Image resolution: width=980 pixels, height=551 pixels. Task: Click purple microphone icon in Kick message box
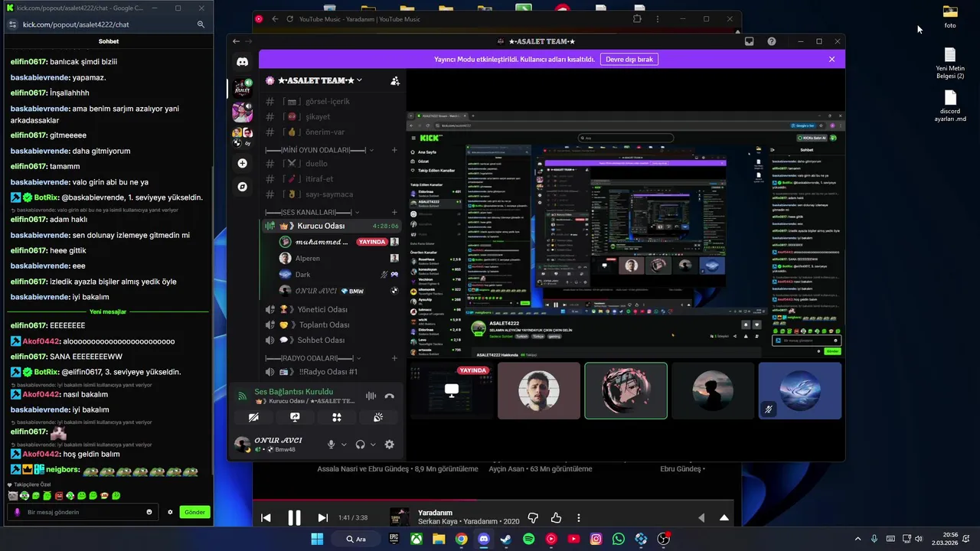pyautogui.click(x=18, y=512)
